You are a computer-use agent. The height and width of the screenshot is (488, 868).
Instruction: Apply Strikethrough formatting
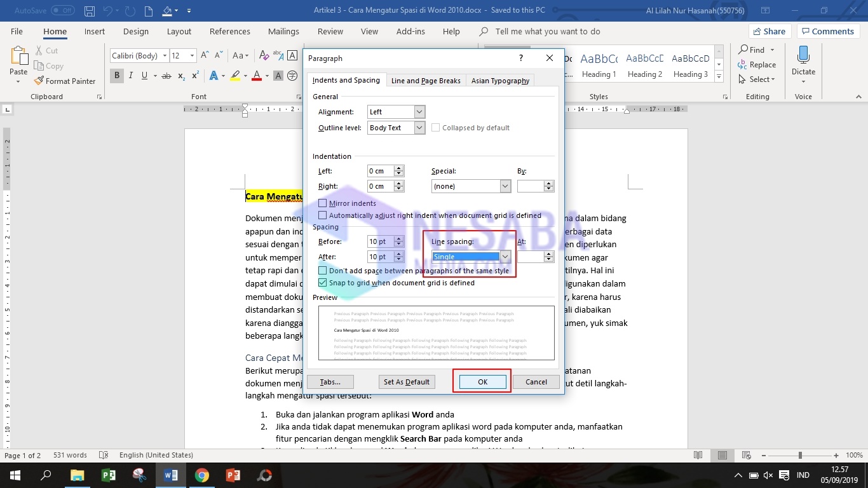(166, 76)
